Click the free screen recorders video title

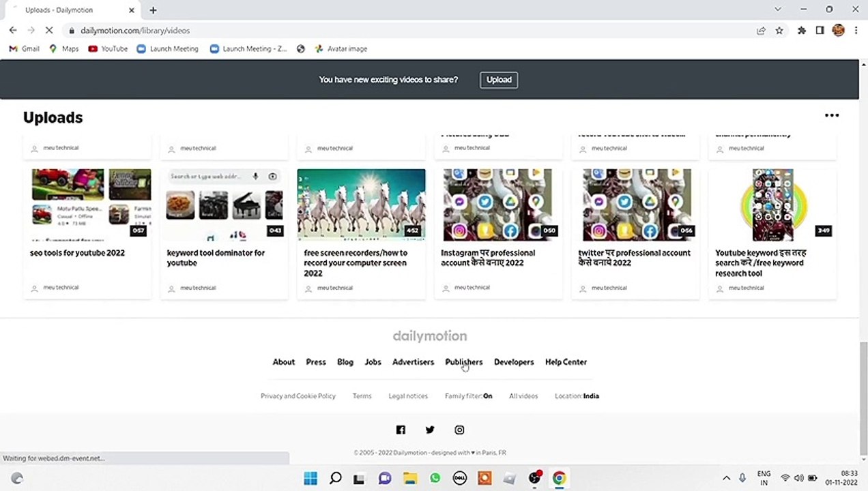pos(356,263)
